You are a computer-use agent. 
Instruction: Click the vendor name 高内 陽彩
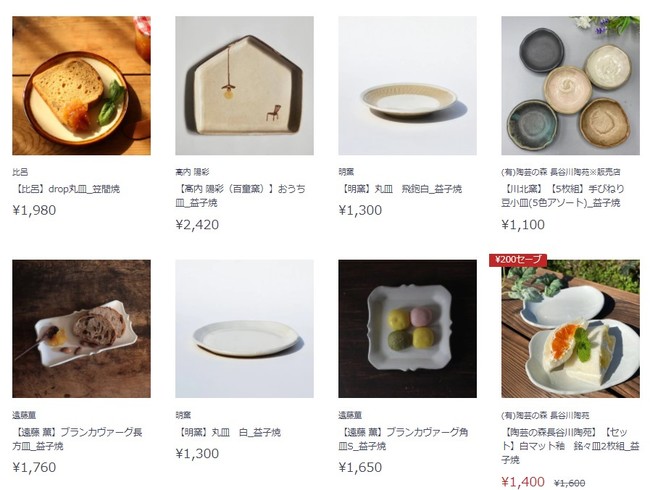(192, 172)
